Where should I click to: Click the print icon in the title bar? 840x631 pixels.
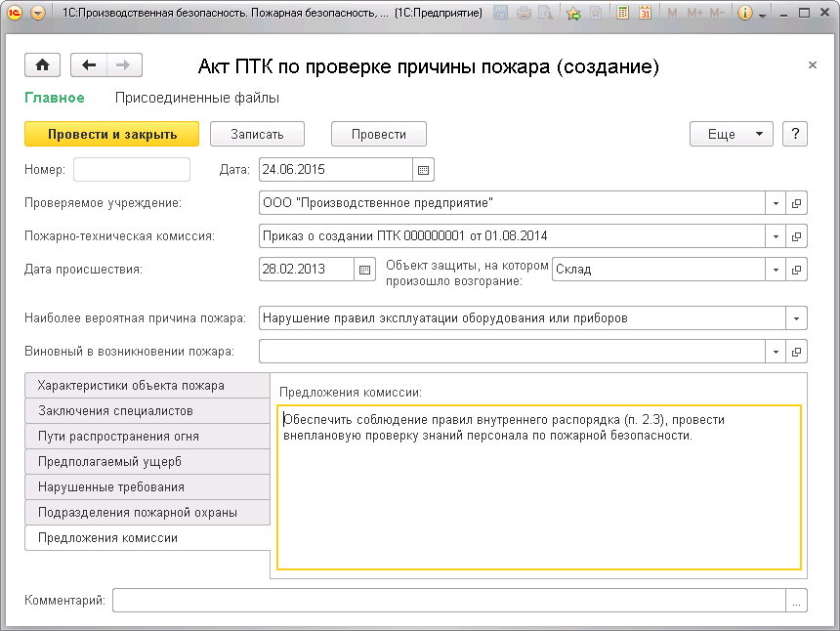(x=524, y=13)
